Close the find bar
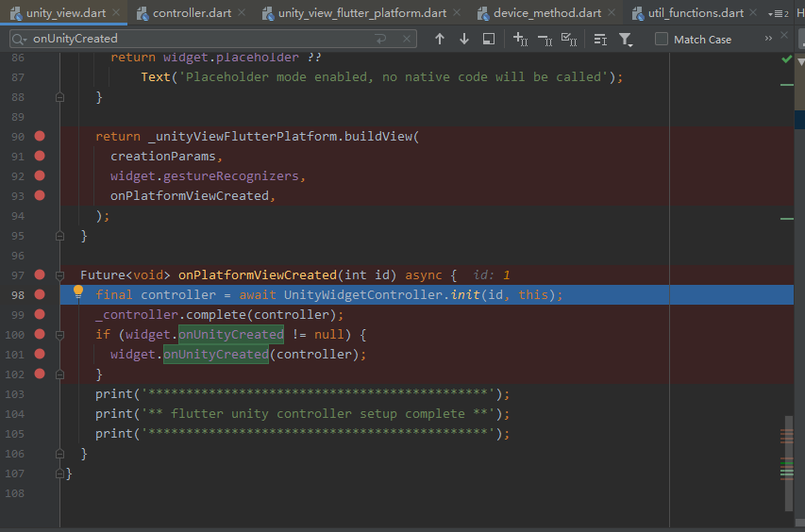This screenshot has width=805, height=532. point(784,35)
